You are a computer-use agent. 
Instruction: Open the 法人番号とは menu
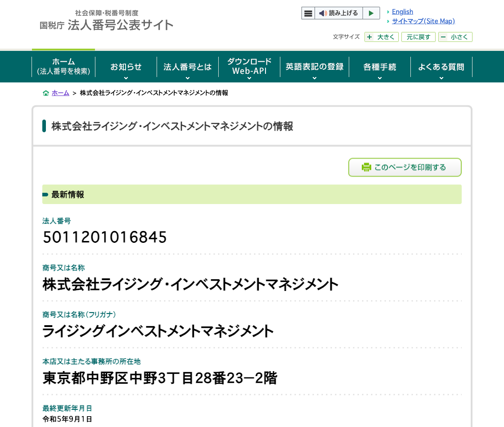pyautogui.click(x=187, y=67)
